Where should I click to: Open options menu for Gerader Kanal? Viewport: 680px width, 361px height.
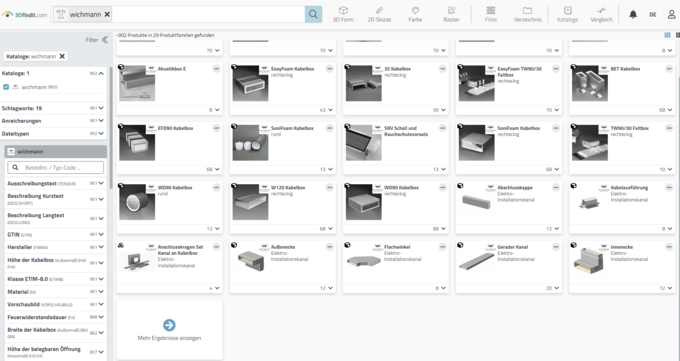(x=556, y=247)
